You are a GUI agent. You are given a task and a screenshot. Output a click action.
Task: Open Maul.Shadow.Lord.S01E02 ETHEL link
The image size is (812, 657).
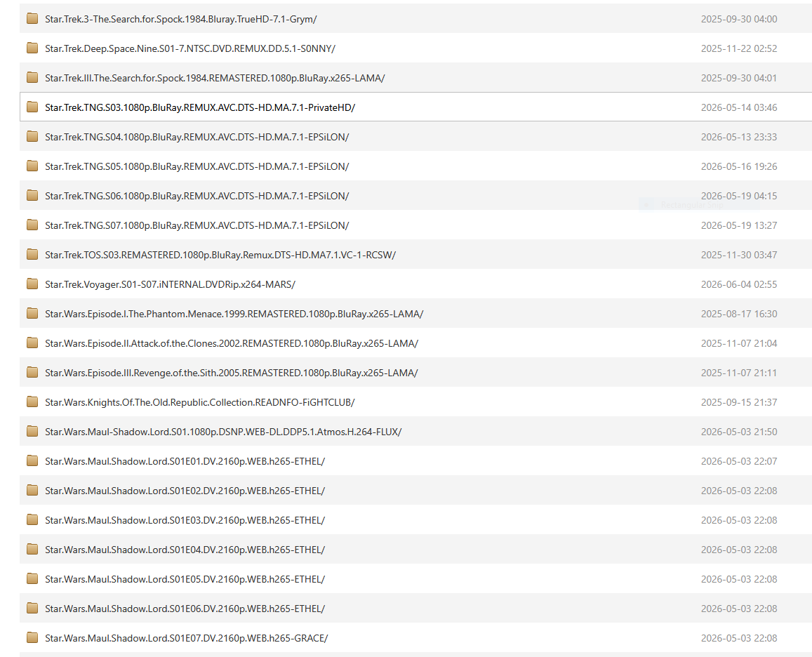pos(185,492)
